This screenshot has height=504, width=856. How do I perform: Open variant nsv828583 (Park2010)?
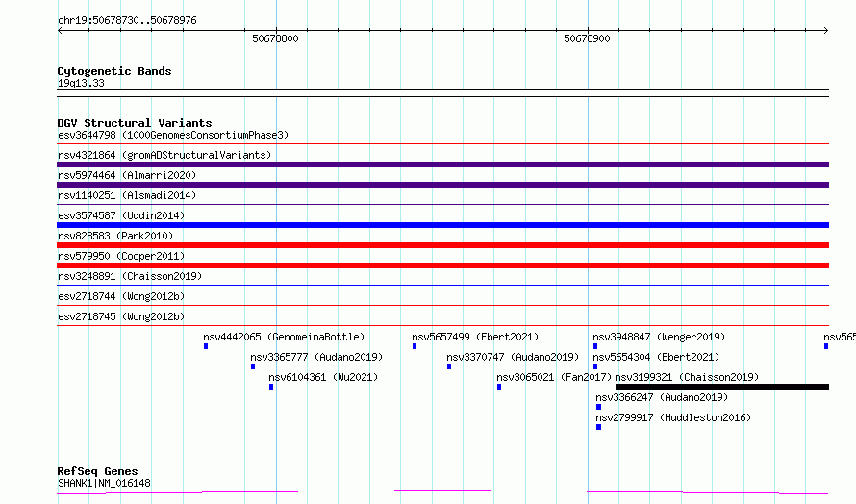(115, 236)
